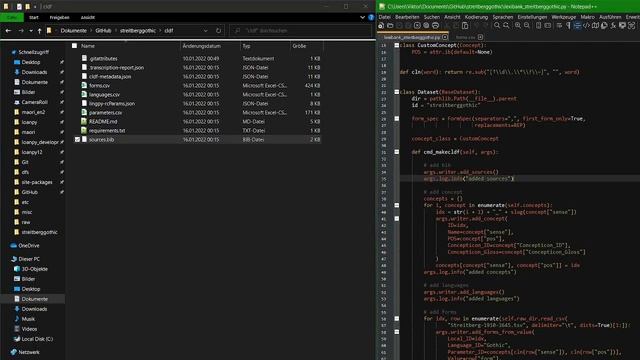Viewport: 640px width, 360px height.
Task: Click the streitberggothic breadcrumb segment
Action: pyautogui.click(x=138, y=31)
